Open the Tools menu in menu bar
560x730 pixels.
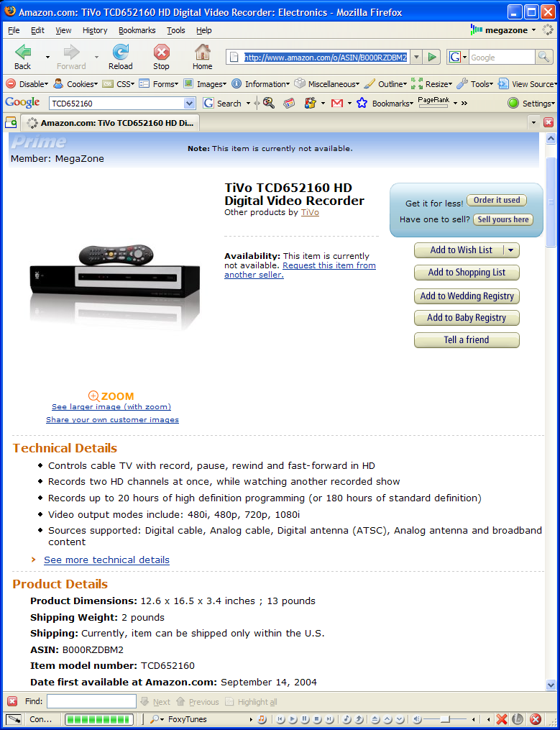(x=176, y=30)
